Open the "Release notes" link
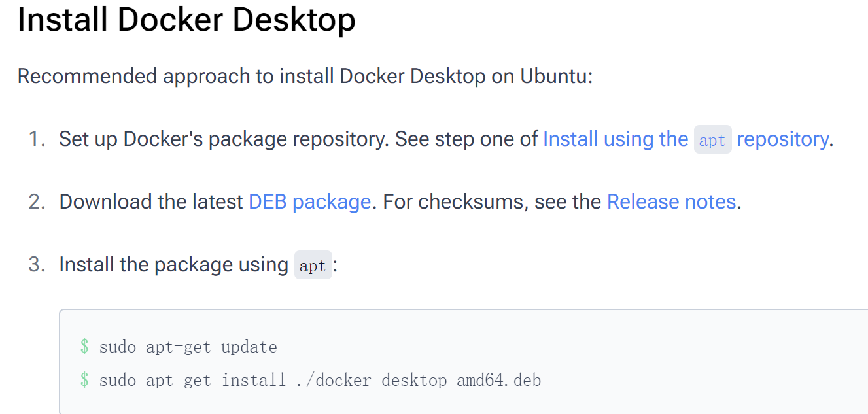This screenshot has width=868, height=414. coord(671,202)
